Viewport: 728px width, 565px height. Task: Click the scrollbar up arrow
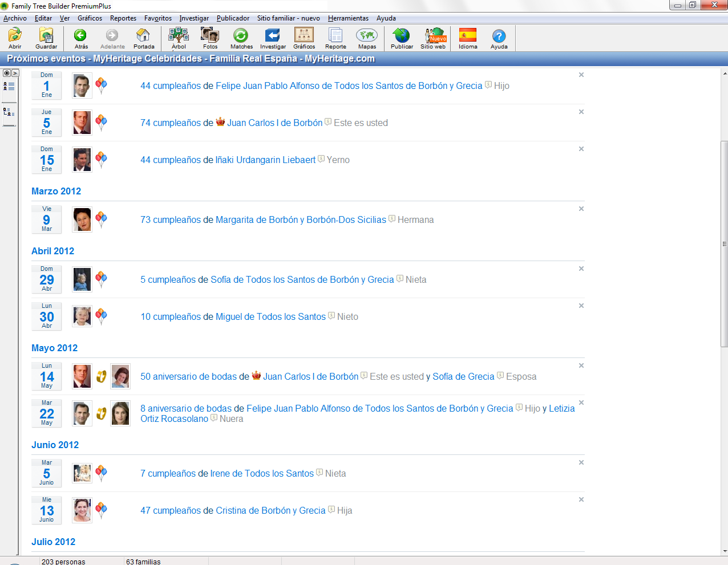click(x=725, y=73)
